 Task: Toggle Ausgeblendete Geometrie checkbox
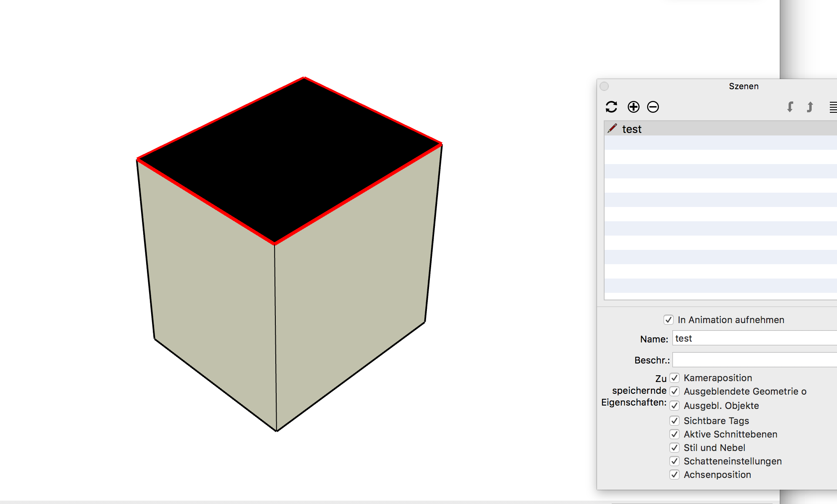[x=674, y=391]
